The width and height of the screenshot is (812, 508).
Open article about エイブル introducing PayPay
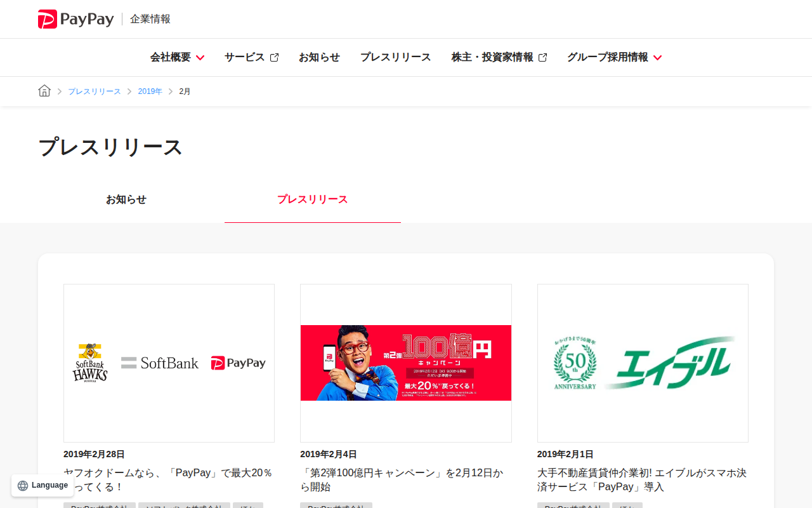(x=642, y=480)
